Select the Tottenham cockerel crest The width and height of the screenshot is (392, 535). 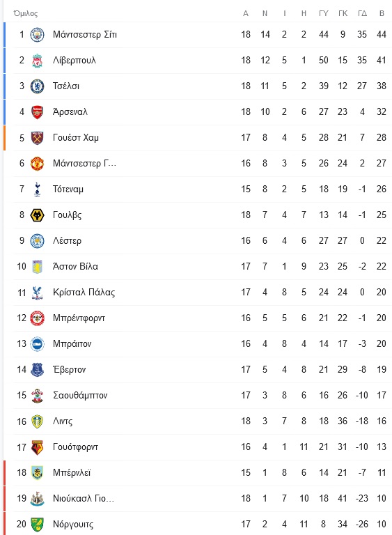point(37,189)
